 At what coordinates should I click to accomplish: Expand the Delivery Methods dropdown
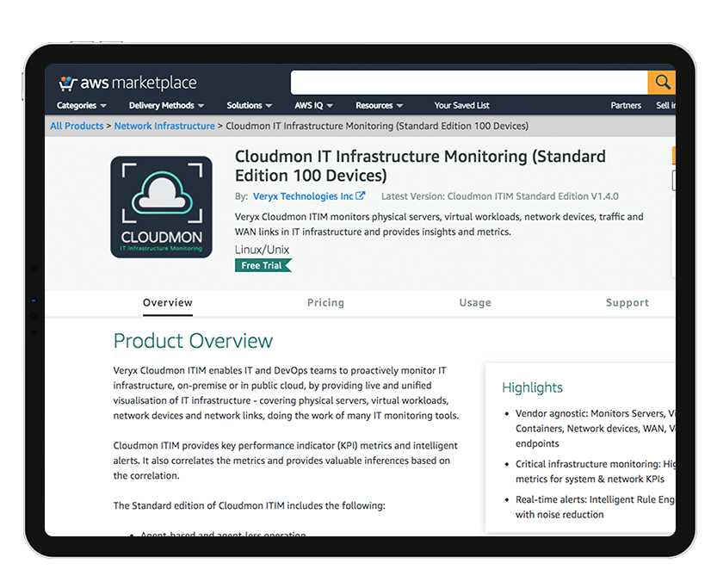(166, 106)
